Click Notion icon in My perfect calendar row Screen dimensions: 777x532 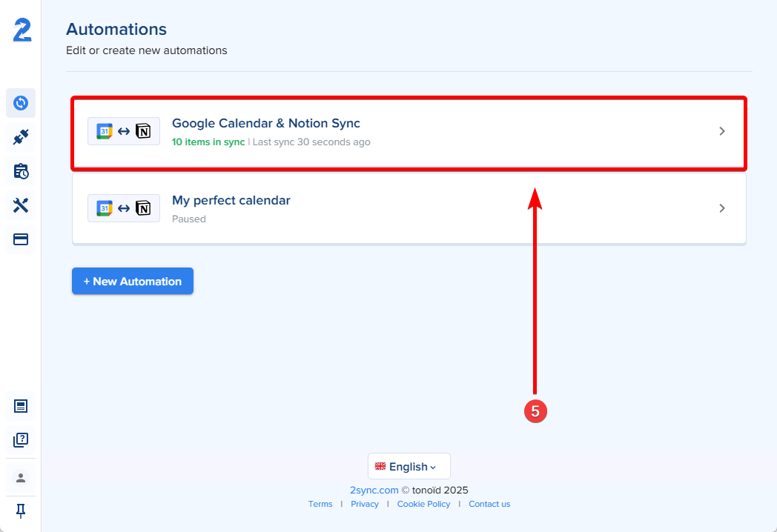click(x=143, y=208)
